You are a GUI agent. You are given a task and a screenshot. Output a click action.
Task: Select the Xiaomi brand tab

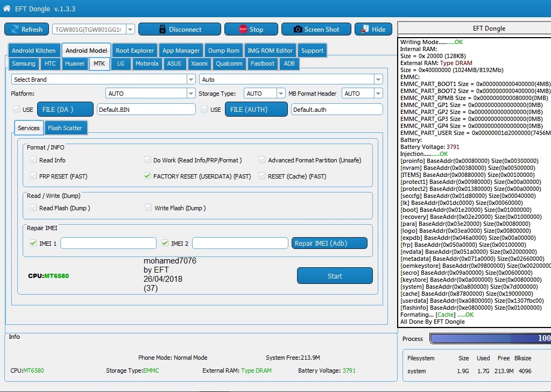pyautogui.click(x=199, y=63)
